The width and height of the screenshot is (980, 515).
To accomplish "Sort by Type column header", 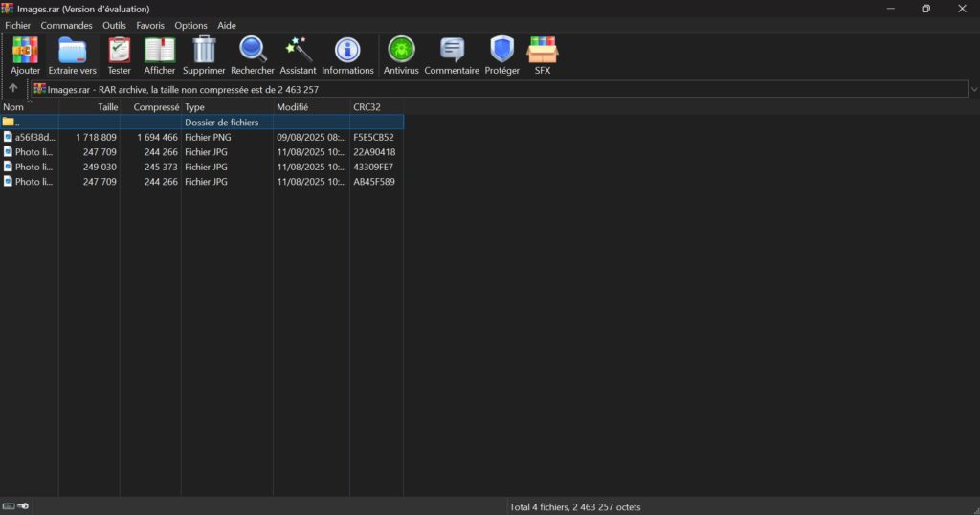I will click(227, 107).
